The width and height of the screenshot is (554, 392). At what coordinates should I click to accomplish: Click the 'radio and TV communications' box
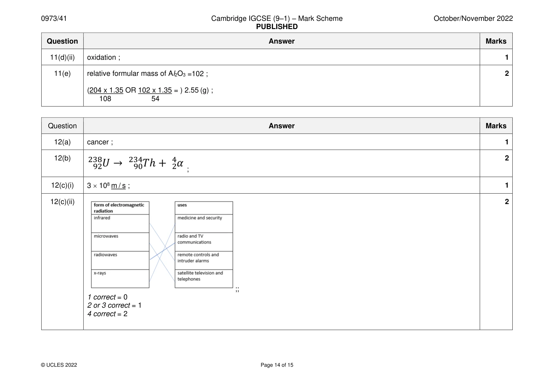204,242
